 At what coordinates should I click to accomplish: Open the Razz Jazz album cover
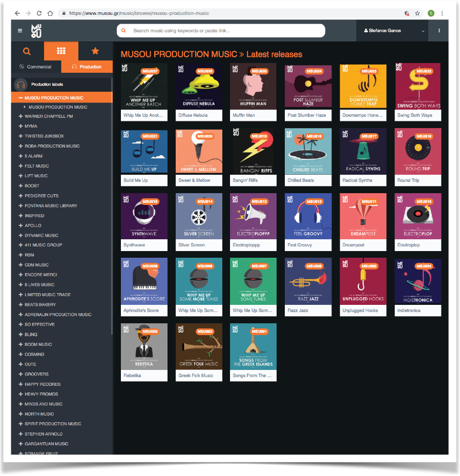coord(308,281)
